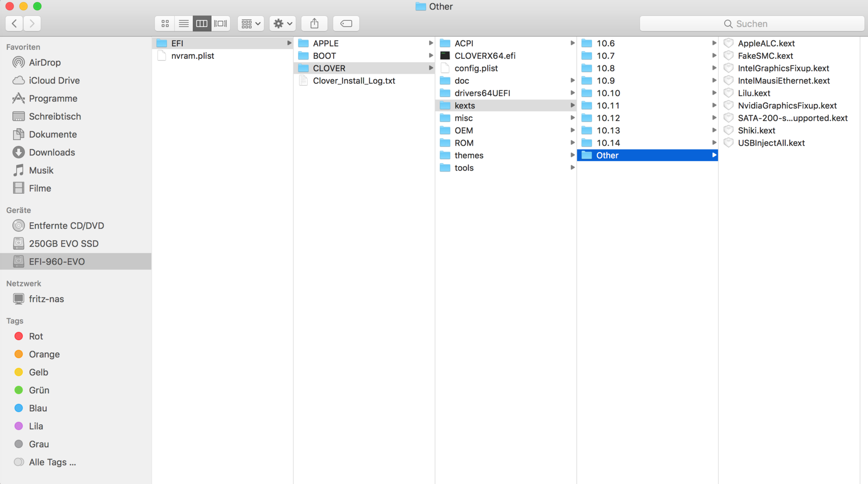Image resolution: width=868 pixels, height=484 pixels.
Task: Open Dokumente in the sidebar
Action: click(x=76, y=134)
